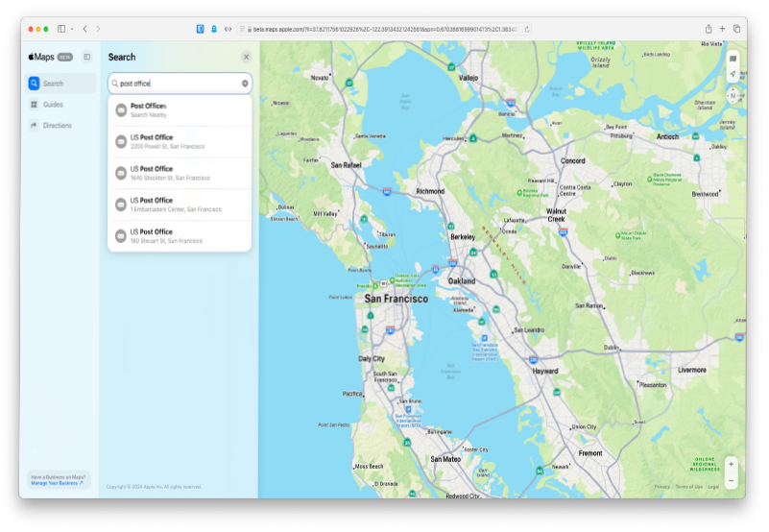Click the Pacifica label on the map
Viewport: 769px width, 532px height.
(352, 394)
